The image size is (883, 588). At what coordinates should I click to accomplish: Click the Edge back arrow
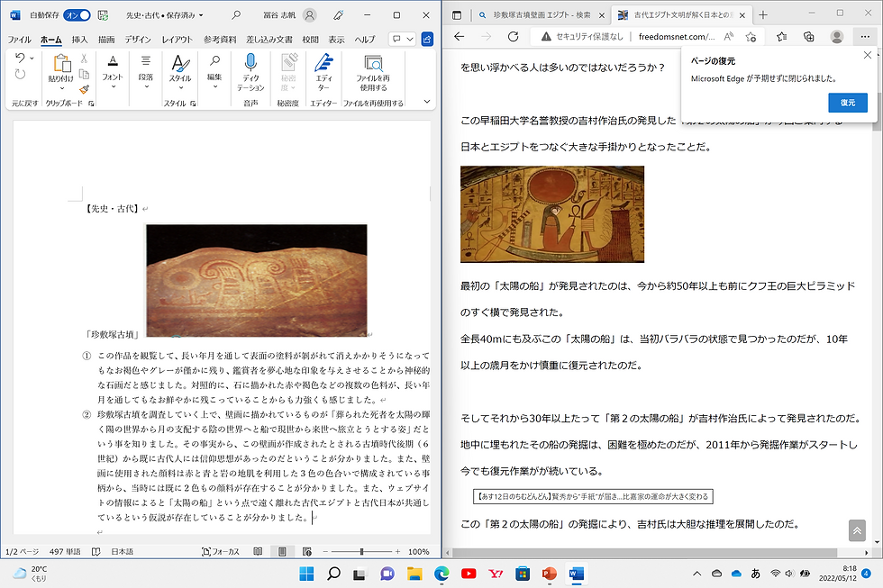(460, 37)
